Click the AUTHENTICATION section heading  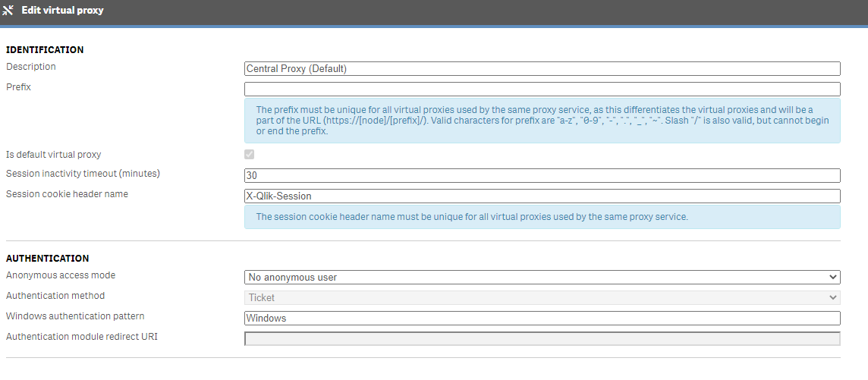[x=47, y=259]
